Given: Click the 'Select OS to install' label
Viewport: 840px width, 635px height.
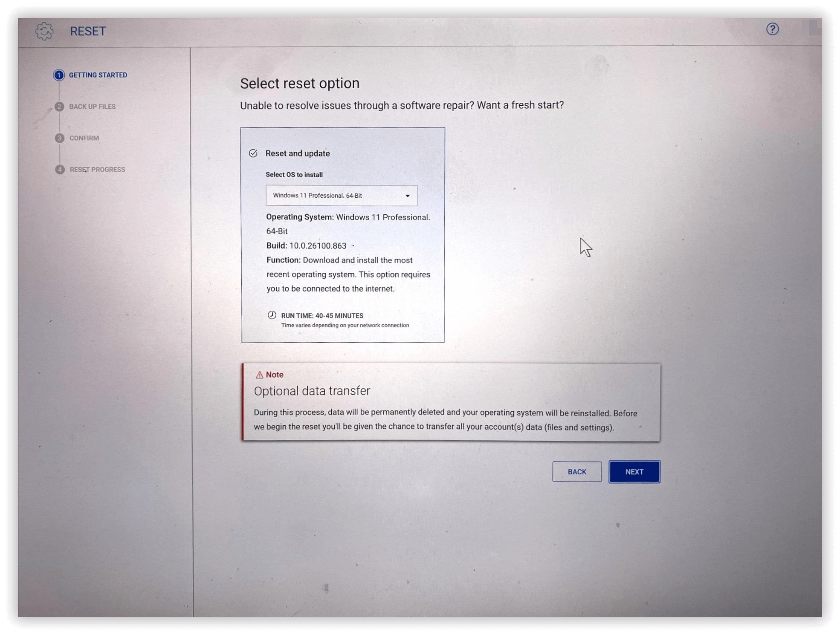Looking at the screenshot, I should (294, 175).
